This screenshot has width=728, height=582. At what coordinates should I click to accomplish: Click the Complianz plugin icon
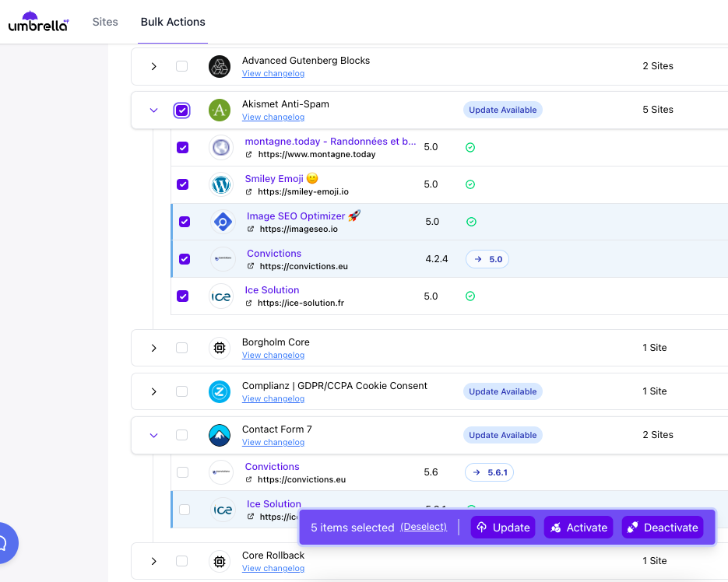pyautogui.click(x=220, y=391)
